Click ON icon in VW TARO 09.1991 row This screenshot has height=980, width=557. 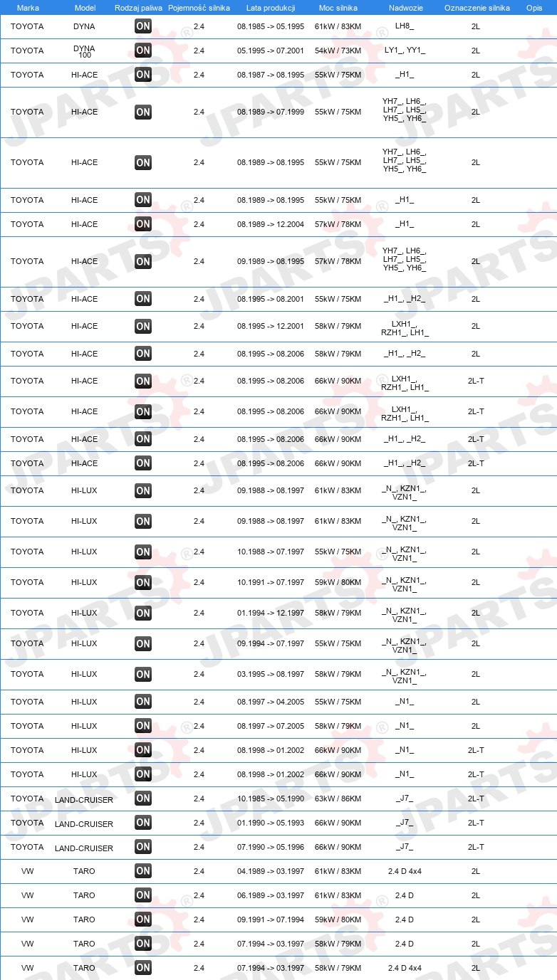tap(143, 920)
